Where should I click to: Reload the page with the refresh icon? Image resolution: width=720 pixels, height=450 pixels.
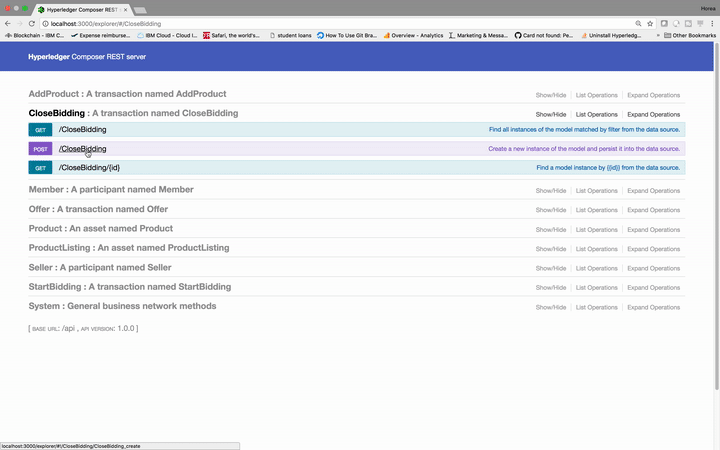pos(31,23)
